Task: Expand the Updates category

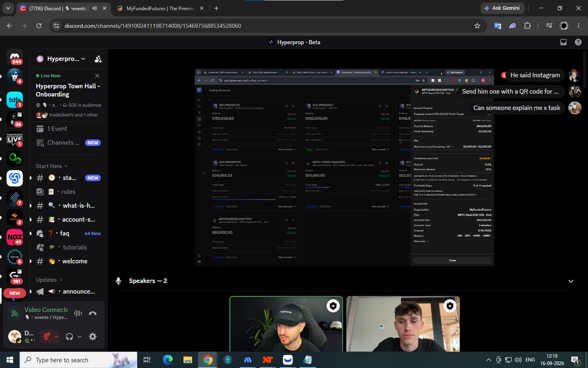Action: click(49, 280)
